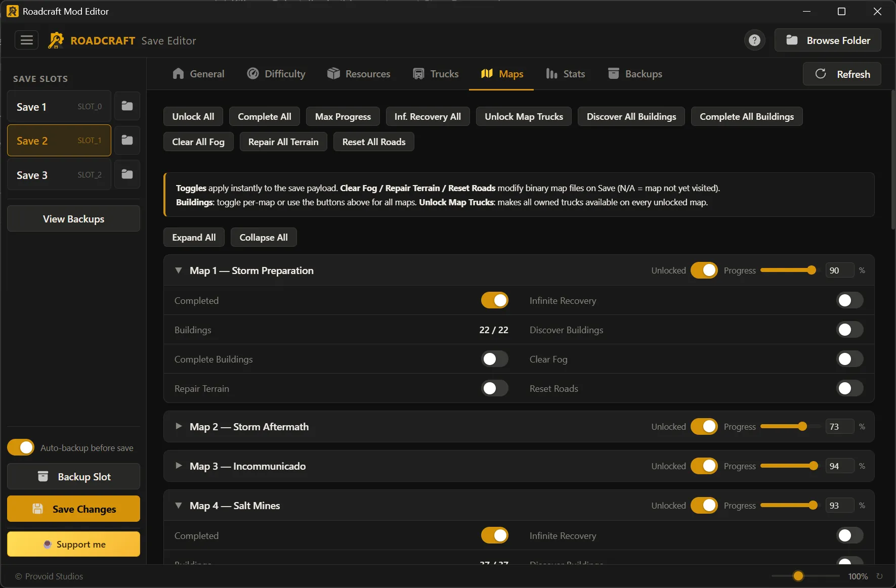
Task: Click the Browse Folder button
Action: 828,40
